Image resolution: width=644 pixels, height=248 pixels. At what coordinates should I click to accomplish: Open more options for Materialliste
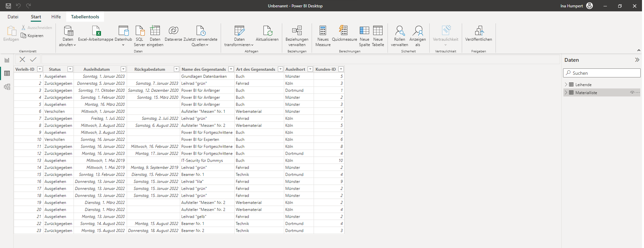tap(638, 92)
